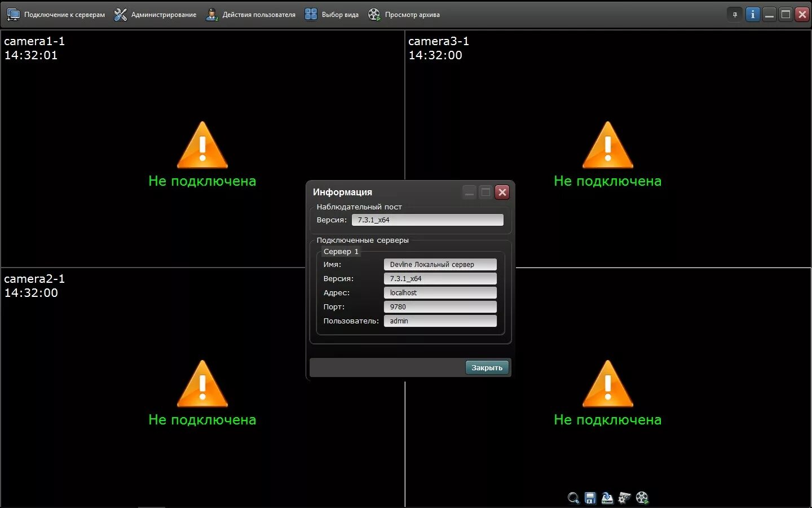This screenshot has height=508, width=812.
Task: Close the Информация dialog with the red X
Action: 502,192
